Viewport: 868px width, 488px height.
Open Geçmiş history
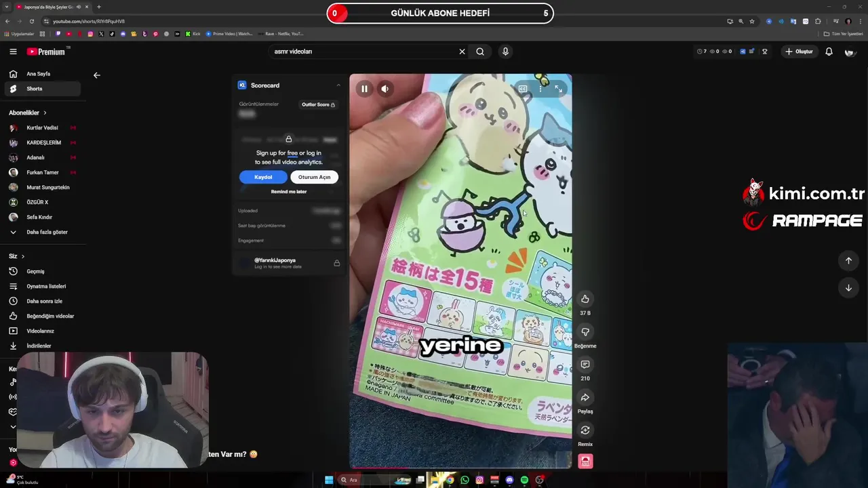click(42, 271)
